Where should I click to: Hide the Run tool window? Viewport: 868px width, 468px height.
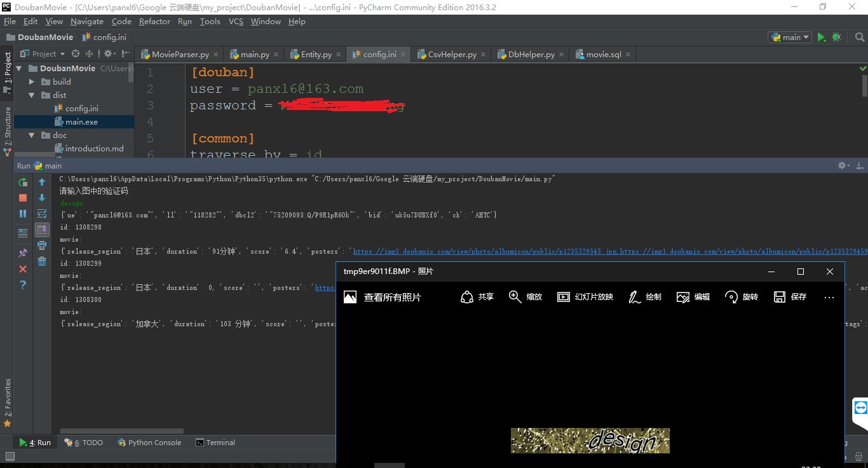(x=860, y=165)
